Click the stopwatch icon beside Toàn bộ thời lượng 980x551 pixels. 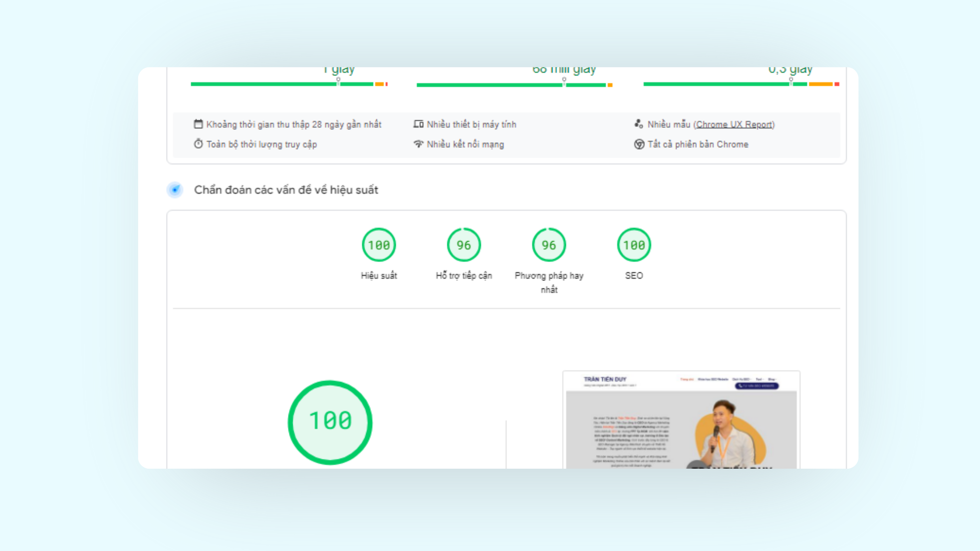(198, 144)
